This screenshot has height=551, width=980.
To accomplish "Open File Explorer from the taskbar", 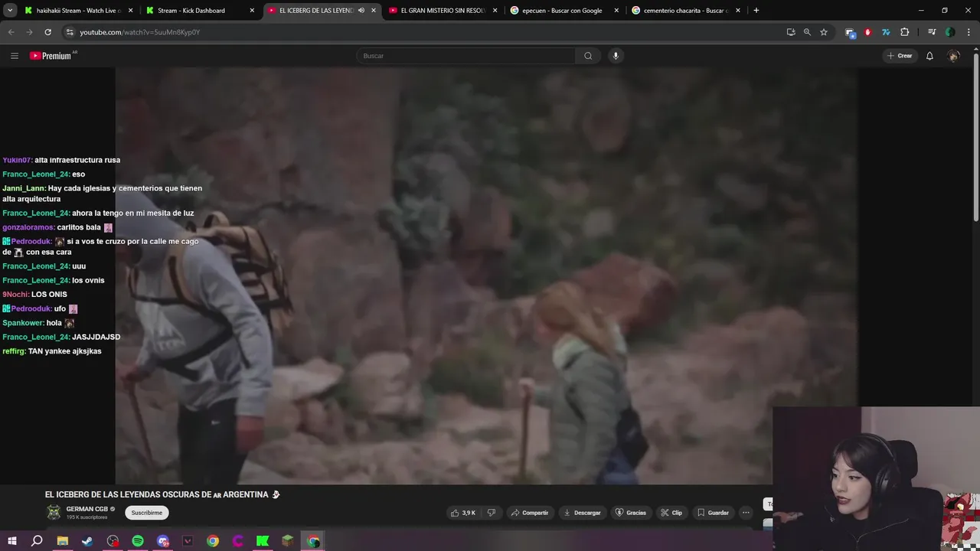I will (63, 541).
